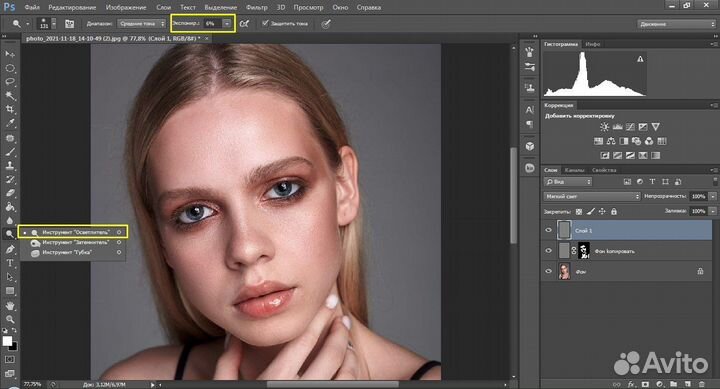Click the Exposure percentage field
Viewport: 720px width, 389px height.
click(x=212, y=23)
